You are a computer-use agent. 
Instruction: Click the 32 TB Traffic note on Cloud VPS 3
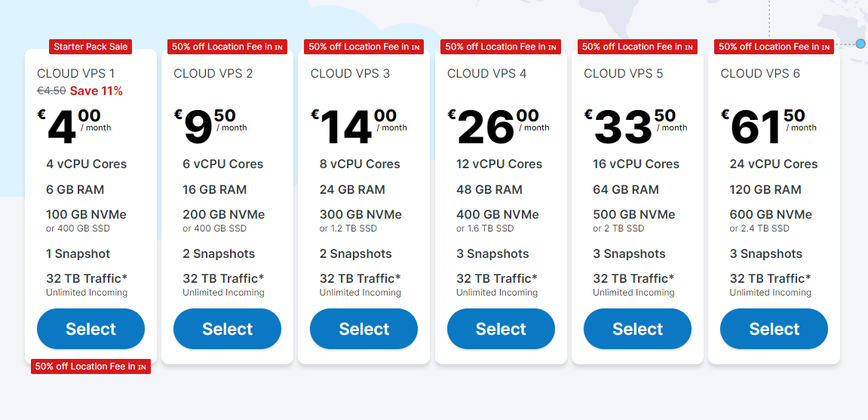pyautogui.click(x=360, y=278)
